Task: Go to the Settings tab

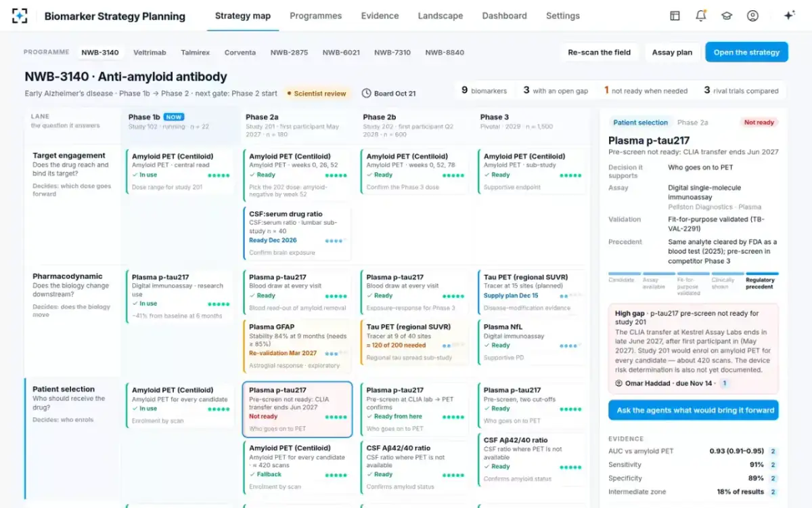Action: click(563, 16)
